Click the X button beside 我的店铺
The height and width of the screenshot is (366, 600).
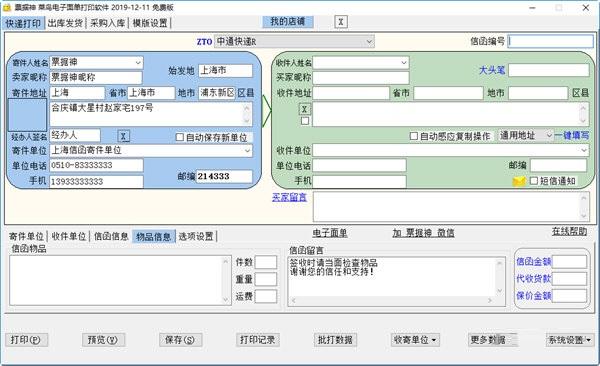341,22
